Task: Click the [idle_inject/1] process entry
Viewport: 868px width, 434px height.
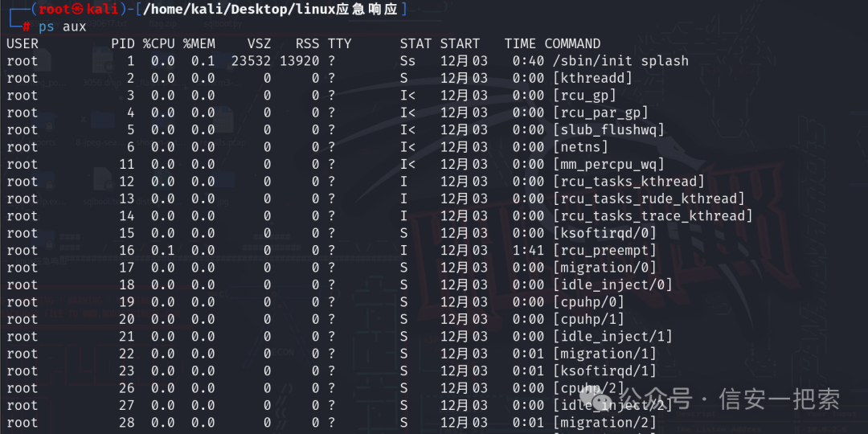Action: click(x=612, y=336)
